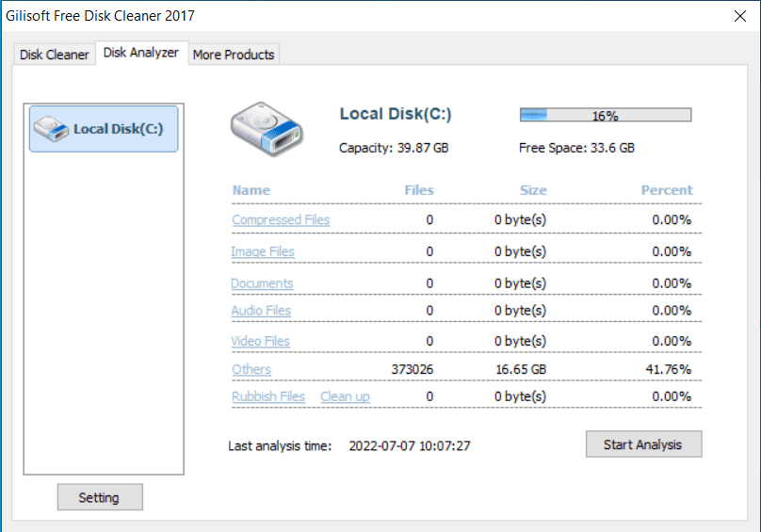Click the Start Analysis button
The width and height of the screenshot is (761, 532).
point(643,444)
